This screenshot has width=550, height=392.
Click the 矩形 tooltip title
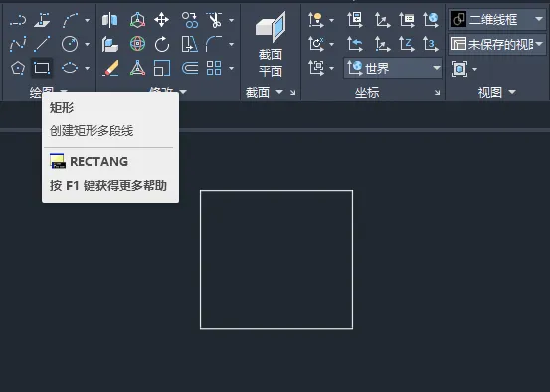pyautogui.click(x=62, y=108)
